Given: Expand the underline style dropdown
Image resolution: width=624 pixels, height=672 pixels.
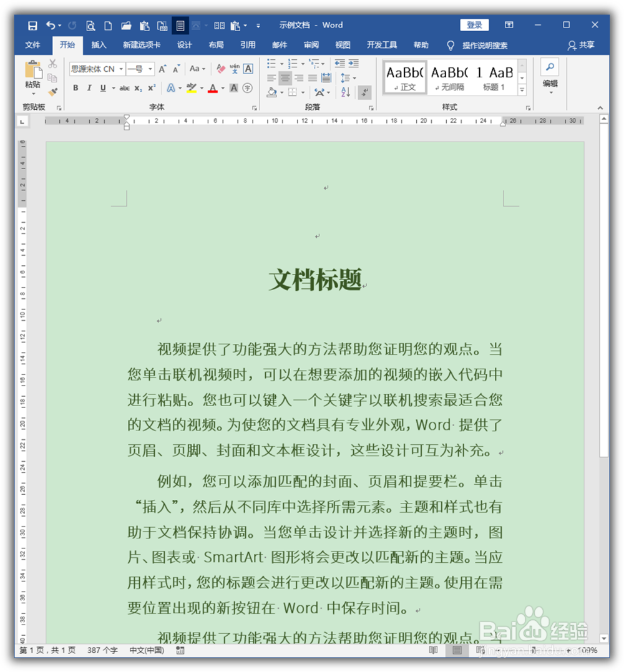Looking at the screenshot, I should (x=113, y=87).
